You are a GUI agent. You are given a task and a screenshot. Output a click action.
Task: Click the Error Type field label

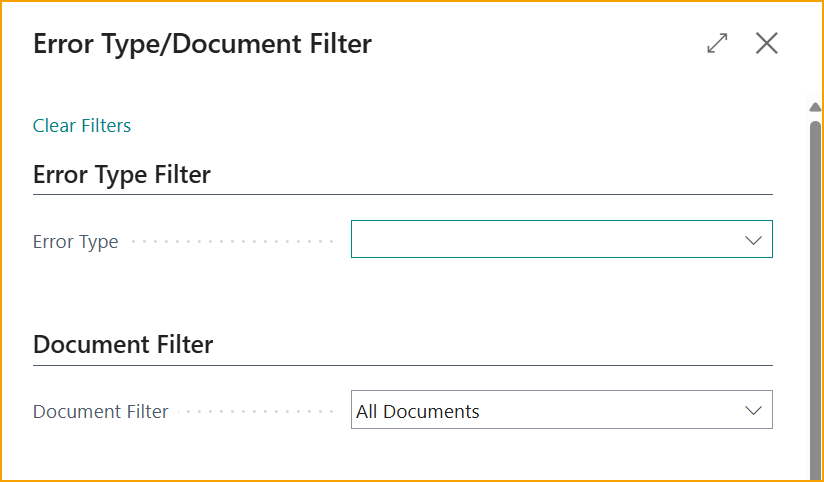point(76,242)
